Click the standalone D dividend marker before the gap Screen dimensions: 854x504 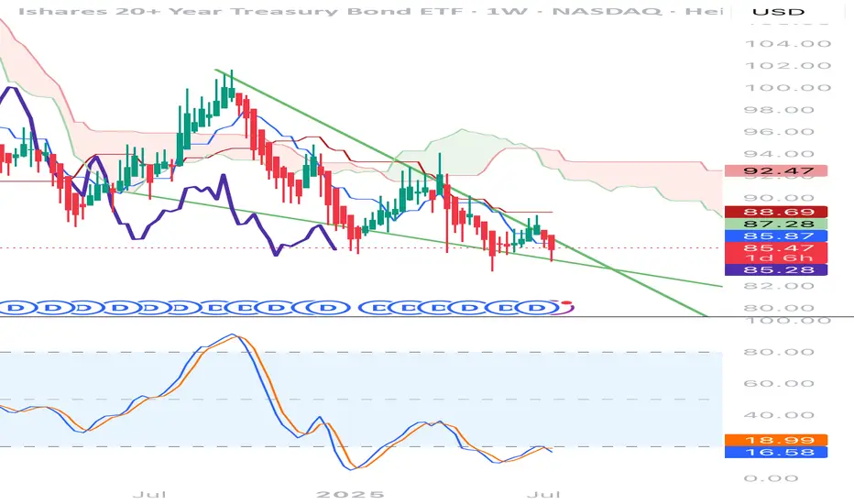(x=328, y=308)
